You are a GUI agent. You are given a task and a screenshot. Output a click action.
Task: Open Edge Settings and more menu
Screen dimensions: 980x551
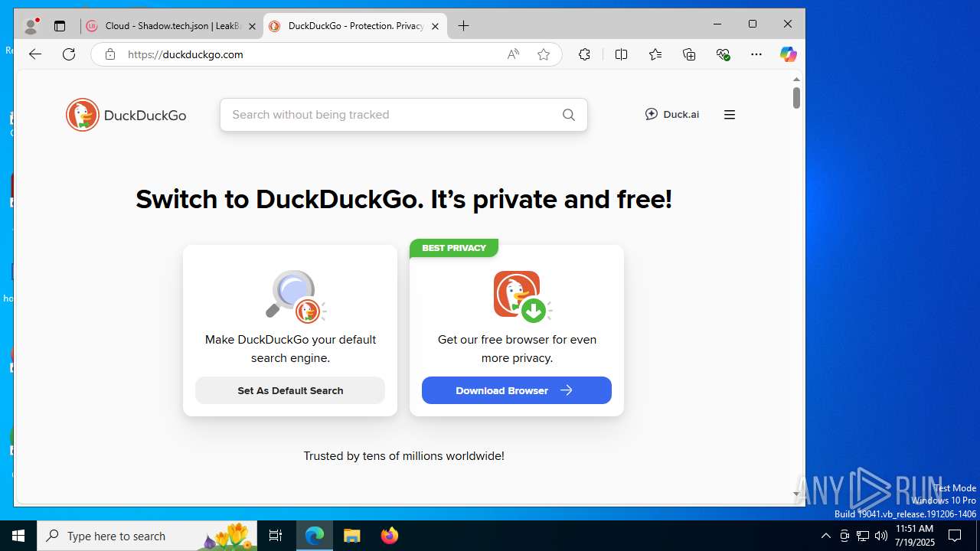[x=756, y=54]
